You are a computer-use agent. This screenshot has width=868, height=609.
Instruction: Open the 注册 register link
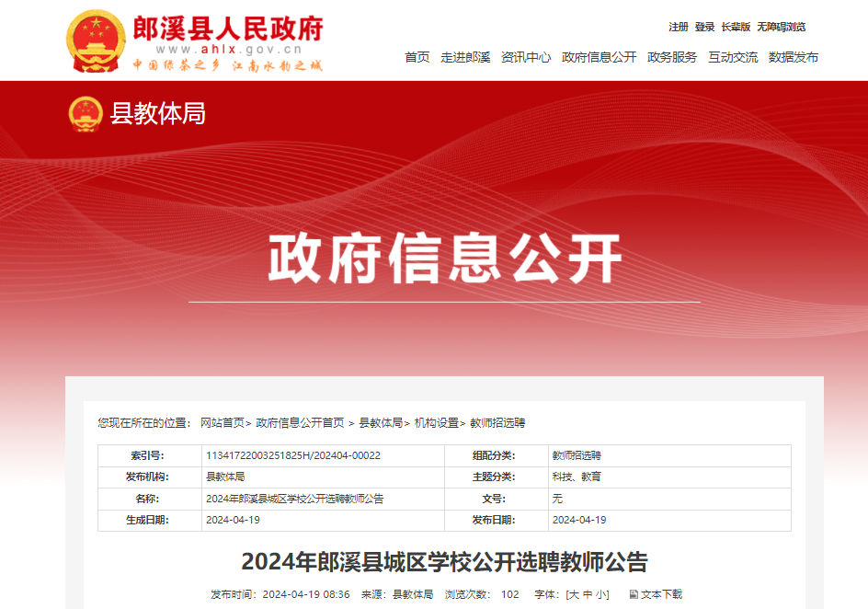[679, 27]
